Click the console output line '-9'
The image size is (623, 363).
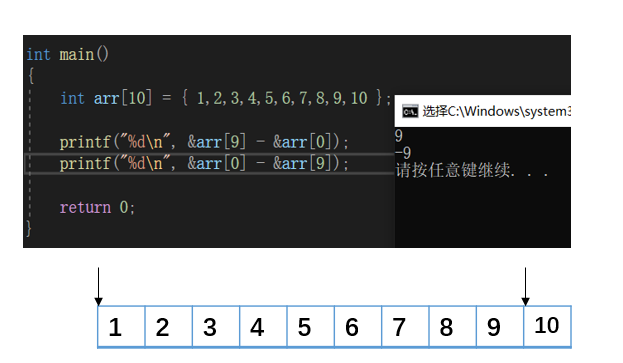[x=403, y=153]
